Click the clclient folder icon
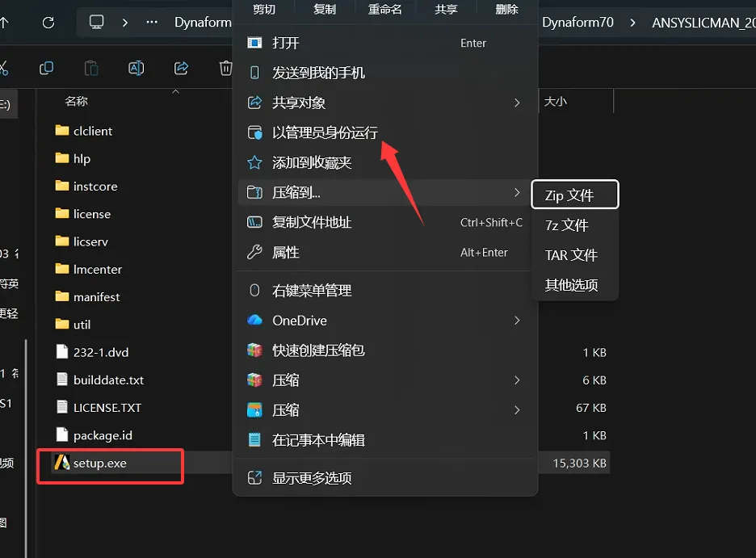Viewport: 756px width, 558px height. point(61,130)
